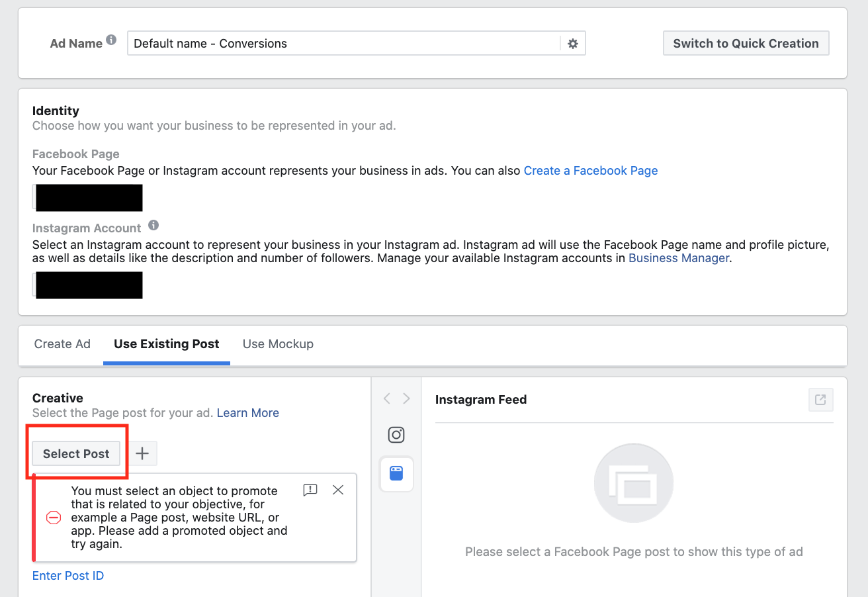Open the Facebook Page selector
Viewport: 868px width, 597px height.
click(x=87, y=198)
